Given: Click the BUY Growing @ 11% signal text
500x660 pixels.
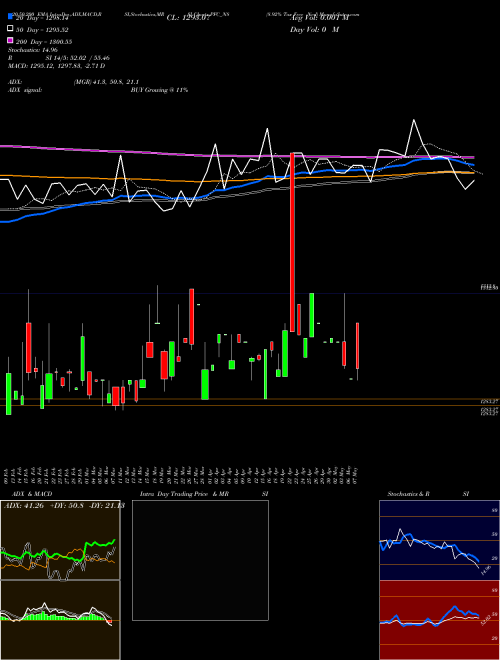Looking at the screenshot, I should coord(159,90).
